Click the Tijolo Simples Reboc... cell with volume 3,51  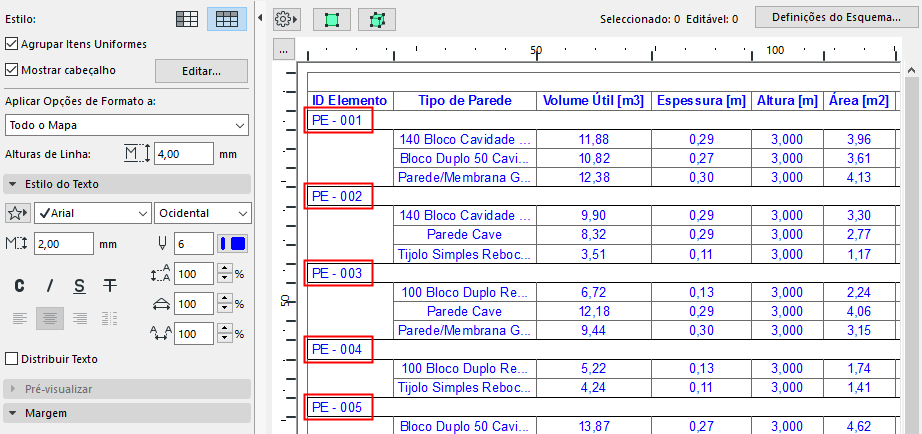[x=465, y=254]
